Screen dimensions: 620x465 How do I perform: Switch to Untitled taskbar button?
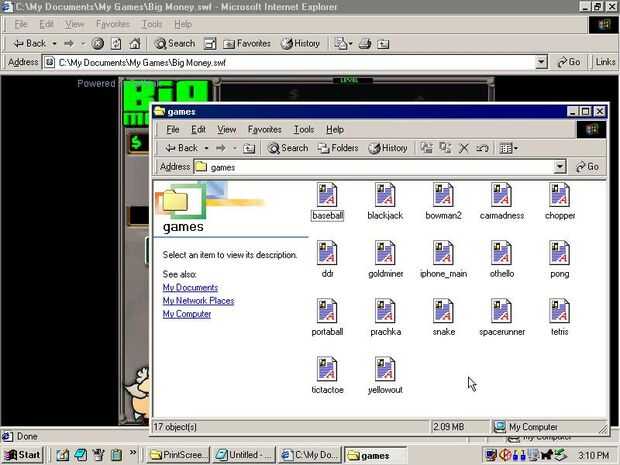point(244,455)
